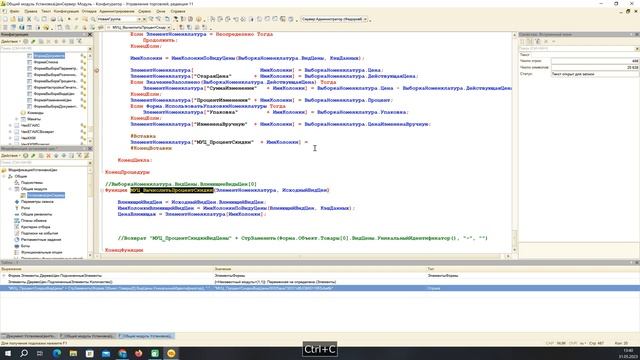Open Действия dropdown in the lower configuration panel
The height and width of the screenshot is (360, 640).
coord(11,156)
